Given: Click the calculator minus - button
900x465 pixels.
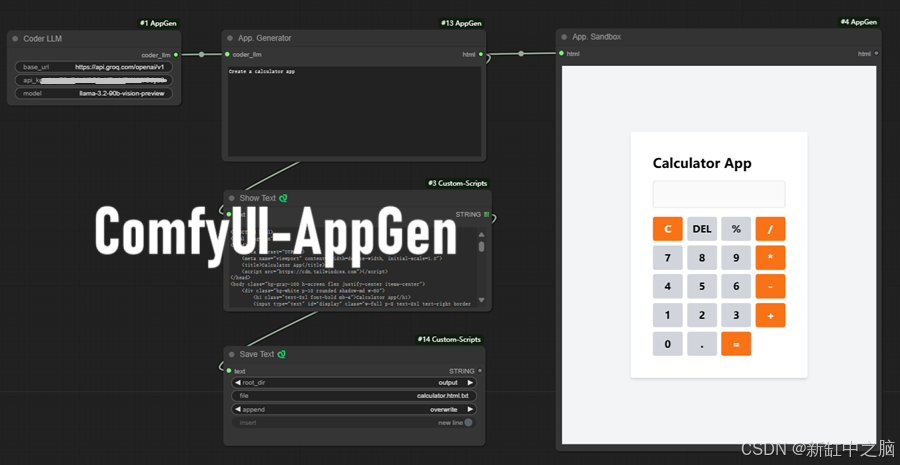Looking at the screenshot, I should 770,286.
